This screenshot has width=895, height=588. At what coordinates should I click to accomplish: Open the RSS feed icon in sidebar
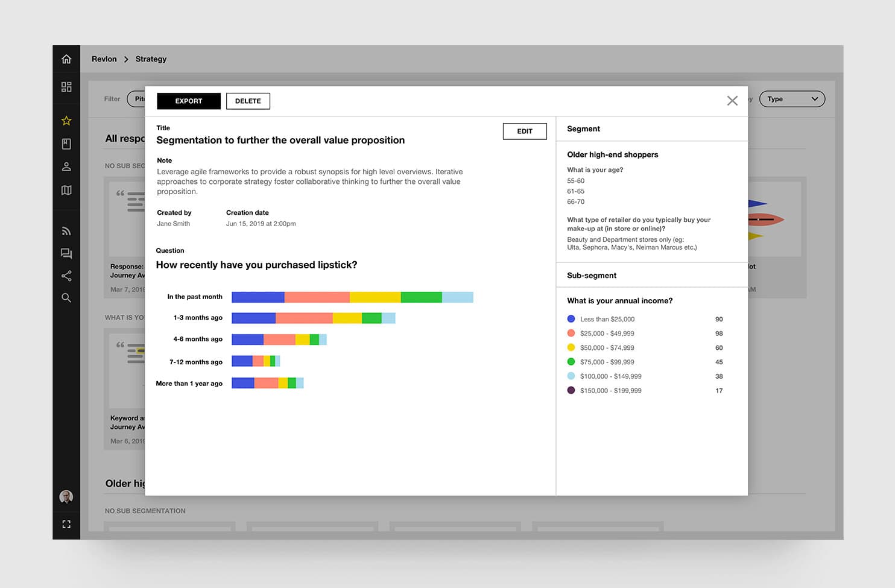point(66,231)
